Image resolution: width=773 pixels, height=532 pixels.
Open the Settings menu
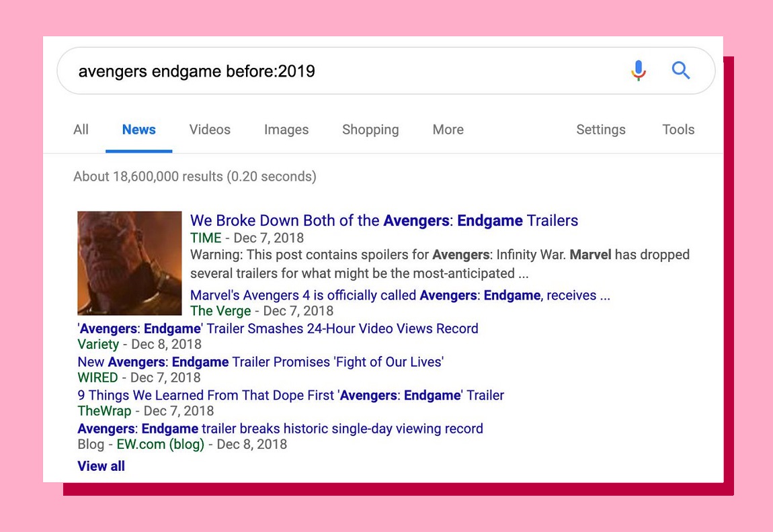pos(601,130)
